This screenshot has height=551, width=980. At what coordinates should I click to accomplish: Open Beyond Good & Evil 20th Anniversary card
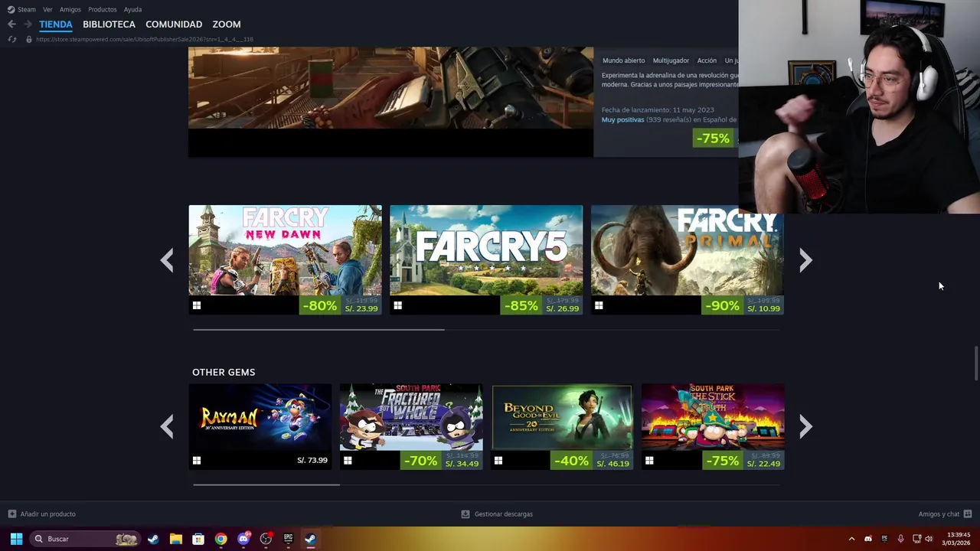click(562, 426)
